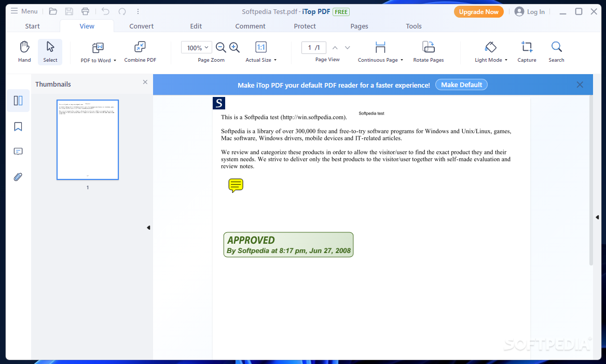Click the Log In link
The image size is (606, 364).
[x=535, y=11]
